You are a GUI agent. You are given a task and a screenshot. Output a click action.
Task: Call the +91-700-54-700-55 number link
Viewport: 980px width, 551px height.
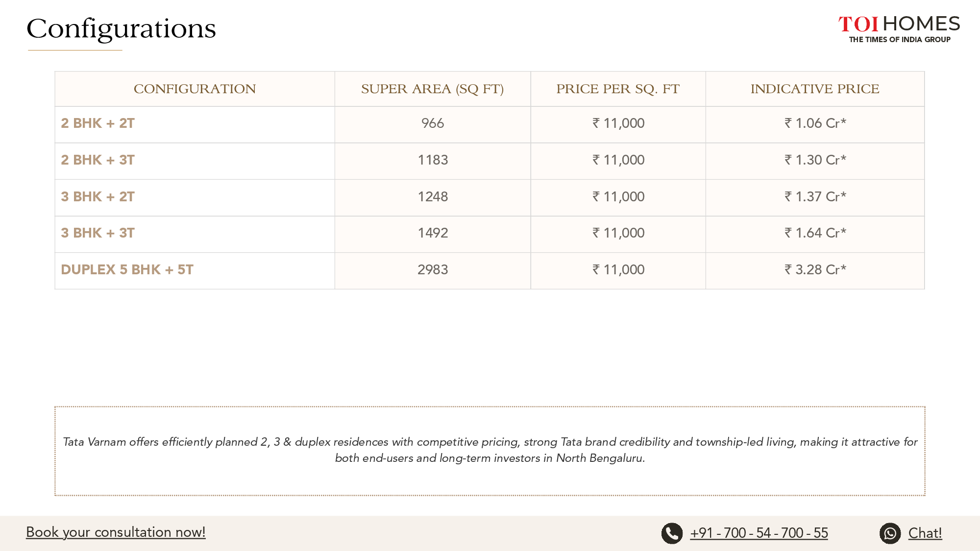pyautogui.click(x=759, y=533)
